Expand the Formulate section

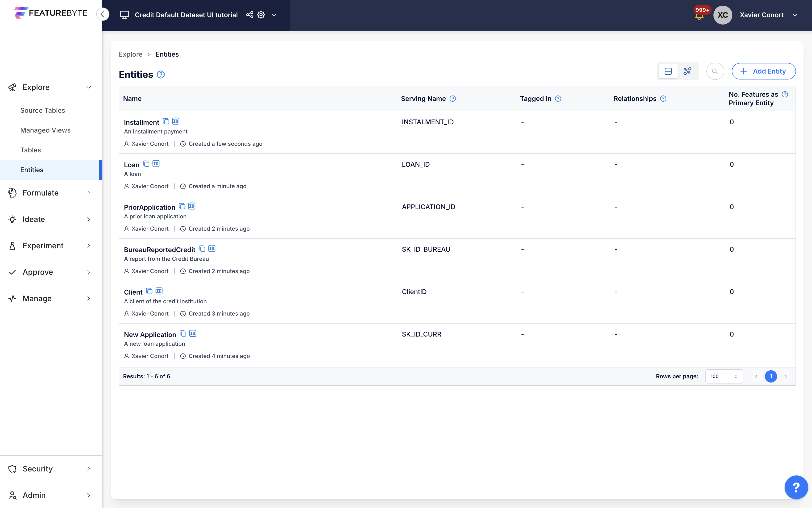click(x=41, y=192)
